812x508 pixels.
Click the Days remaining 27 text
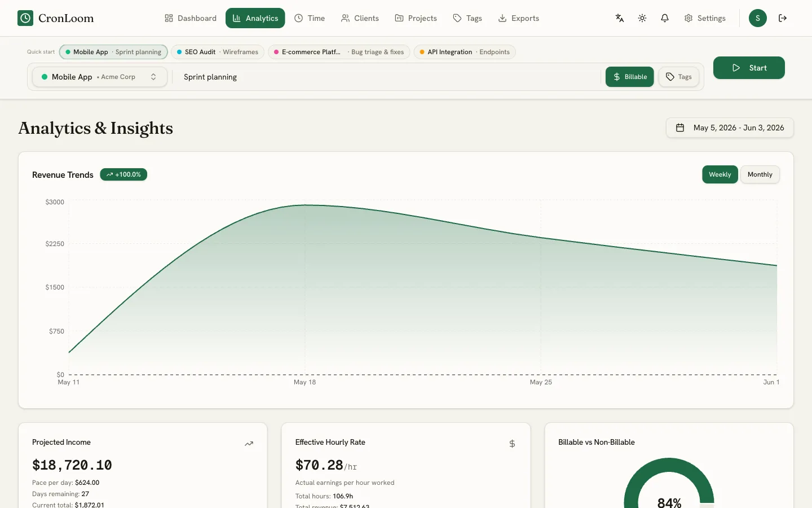[x=60, y=494]
